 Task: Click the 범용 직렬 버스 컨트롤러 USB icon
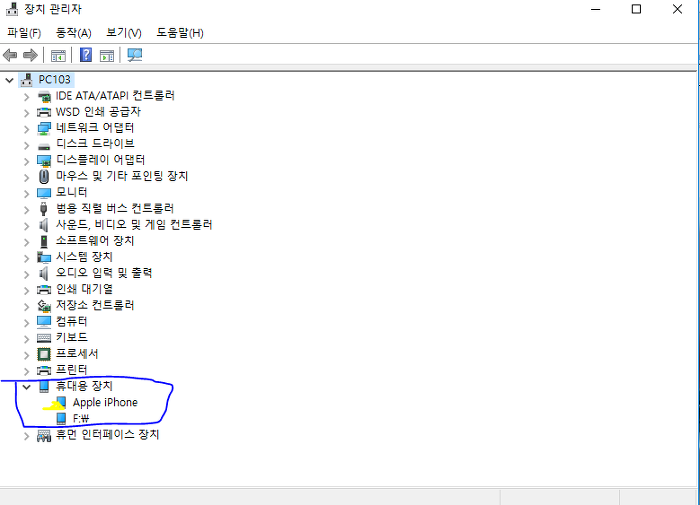tap(44, 209)
